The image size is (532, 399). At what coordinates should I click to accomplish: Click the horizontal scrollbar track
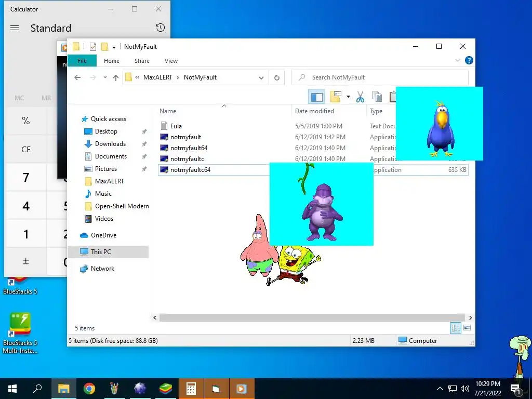(x=312, y=317)
